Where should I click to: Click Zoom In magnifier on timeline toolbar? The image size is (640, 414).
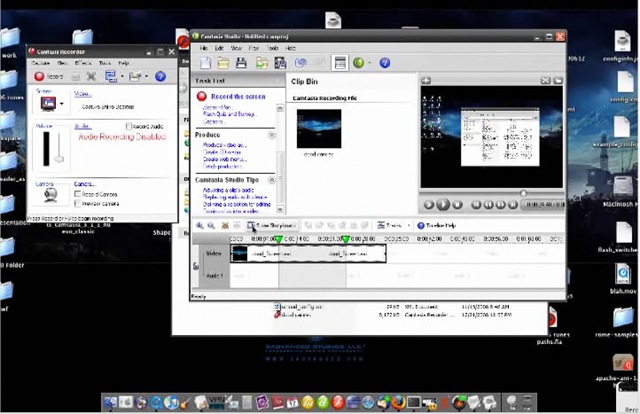click(x=200, y=225)
